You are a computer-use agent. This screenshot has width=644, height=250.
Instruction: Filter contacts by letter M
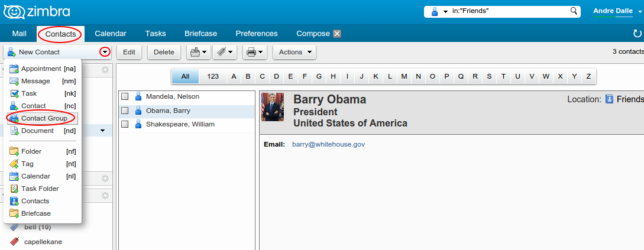404,76
